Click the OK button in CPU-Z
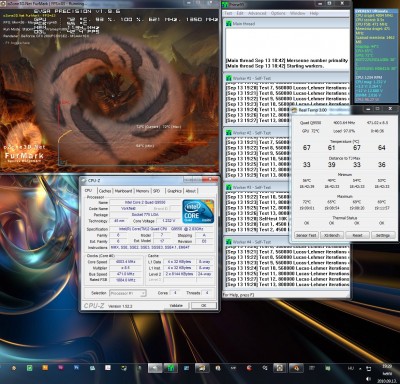The height and width of the screenshot is (384, 400). (x=204, y=305)
